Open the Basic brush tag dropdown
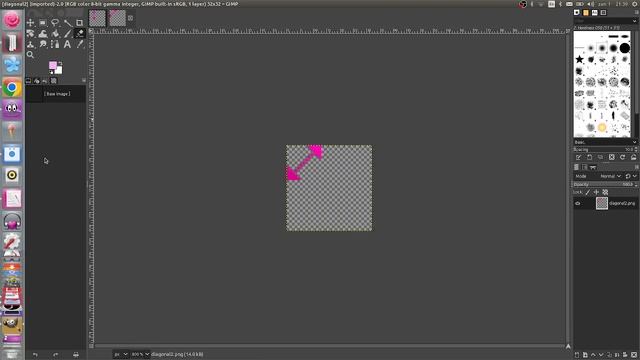Screen dimensions: 640x360 pyautogui.click(x=605, y=142)
